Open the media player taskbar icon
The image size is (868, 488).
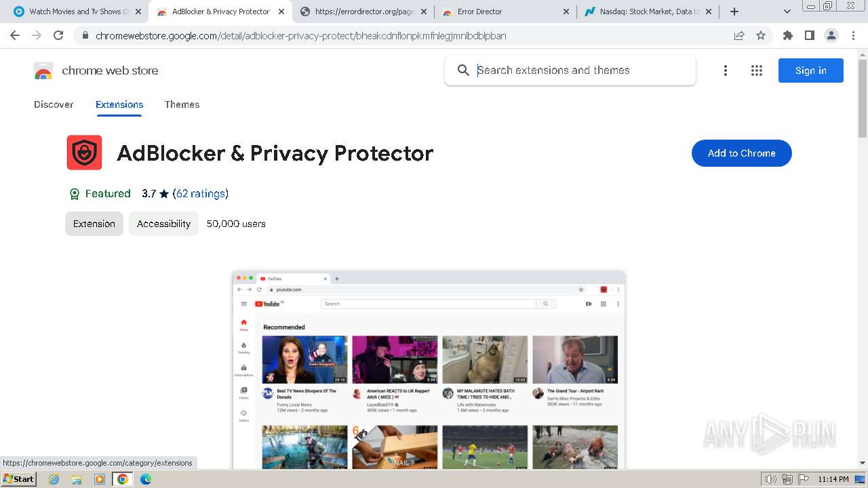click(x=100, y=479)
